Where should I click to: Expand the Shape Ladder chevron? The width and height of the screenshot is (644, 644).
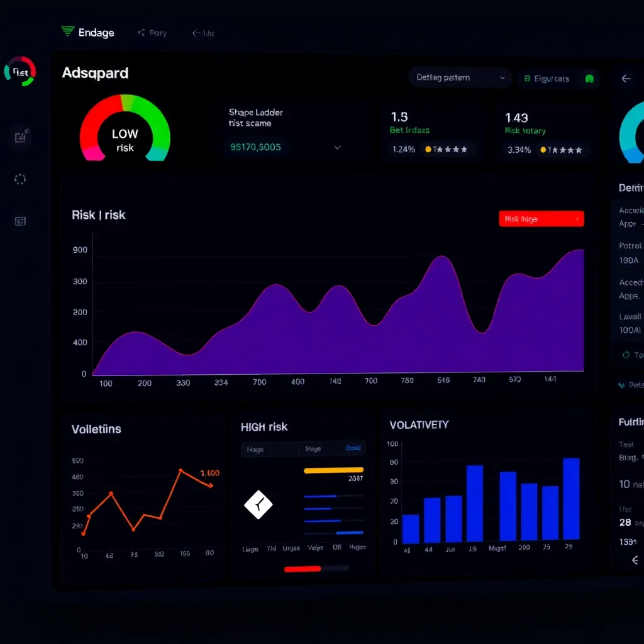337,148
